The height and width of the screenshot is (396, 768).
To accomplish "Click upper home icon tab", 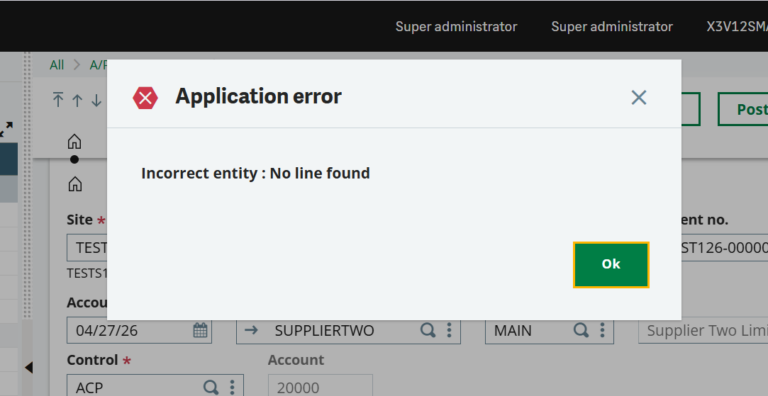I will pos(74,141).
